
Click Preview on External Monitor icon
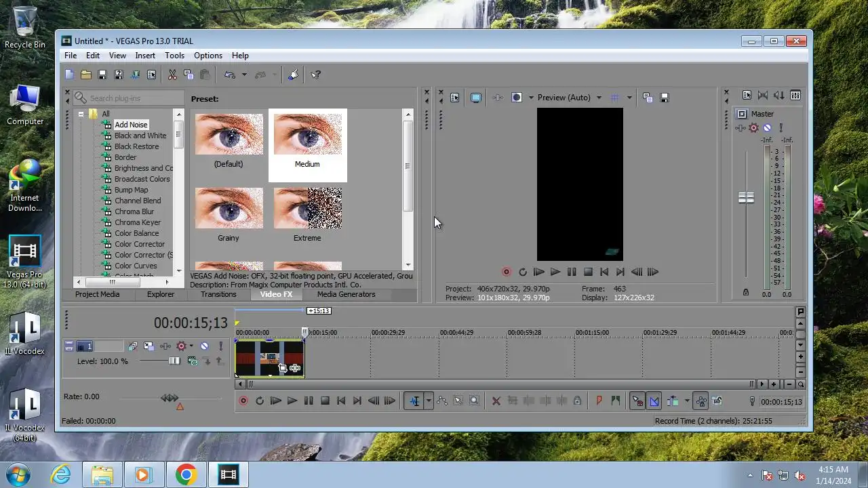(x=476, y=98)
